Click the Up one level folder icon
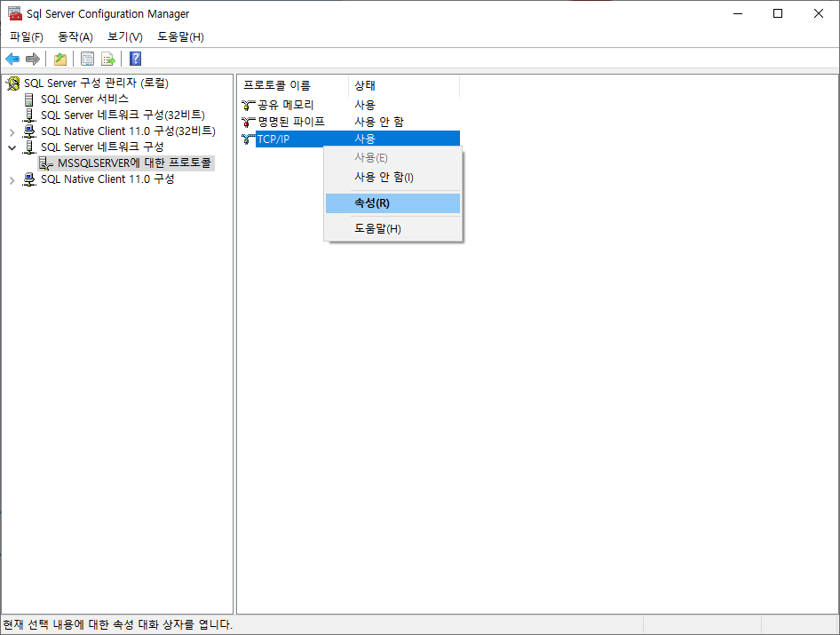Image resolution: width=840 pixels, height=635 pixels. pyautogui.click(x=60, y=59)
